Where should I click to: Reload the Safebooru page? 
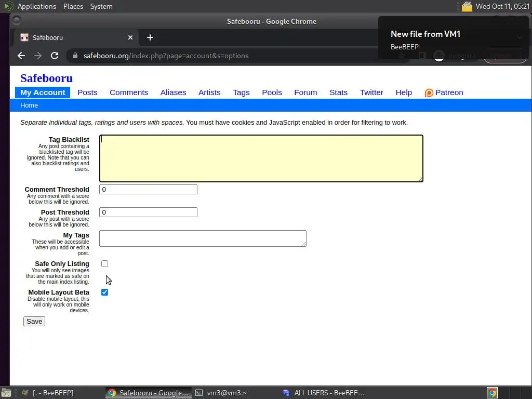(x=54, y=56)
